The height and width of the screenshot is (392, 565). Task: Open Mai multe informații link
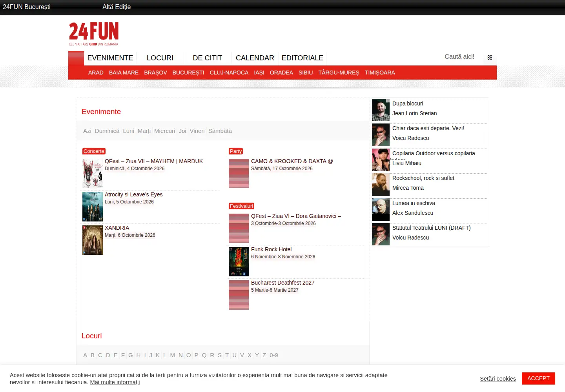pyautogui.click(x=115, y=382)
